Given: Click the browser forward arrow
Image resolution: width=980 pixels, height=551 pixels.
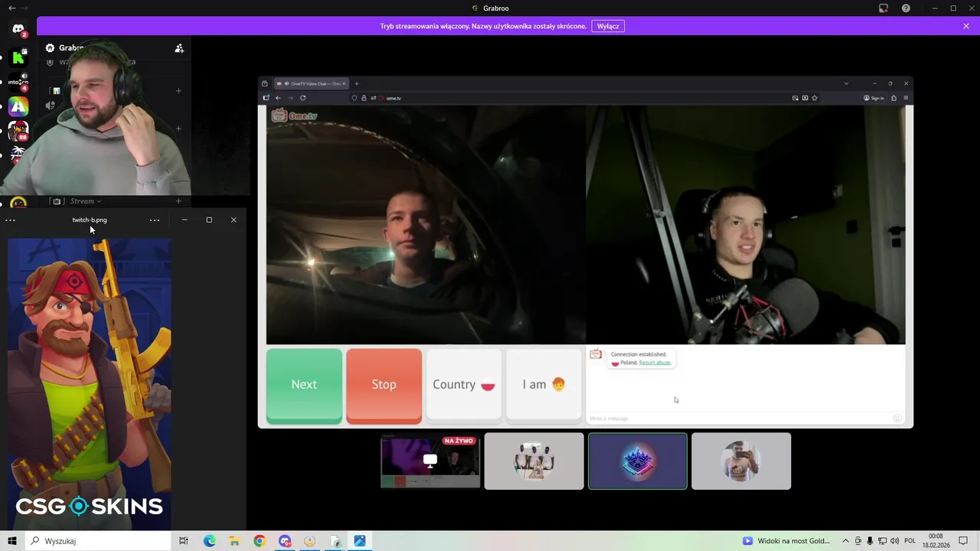Looking at the screenshot, I should 290,98.
